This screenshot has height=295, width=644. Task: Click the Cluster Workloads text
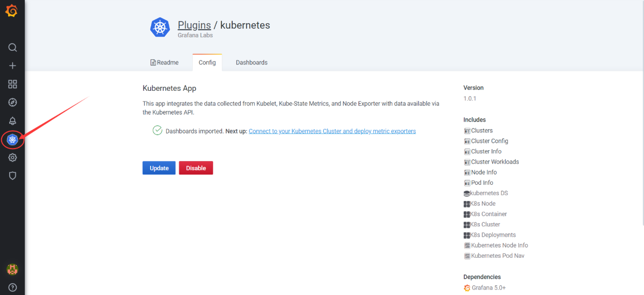[495, 162]
